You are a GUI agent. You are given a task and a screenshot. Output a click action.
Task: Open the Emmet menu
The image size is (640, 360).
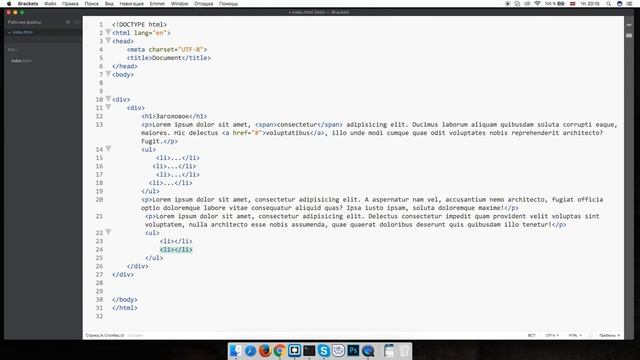pos(157,4)
